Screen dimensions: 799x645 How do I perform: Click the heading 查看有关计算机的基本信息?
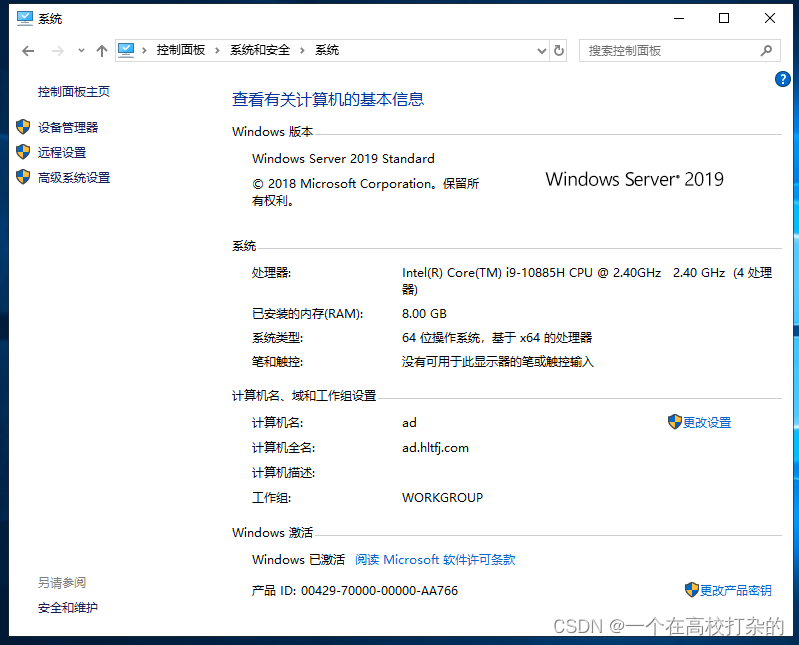(x=328, y=99)
